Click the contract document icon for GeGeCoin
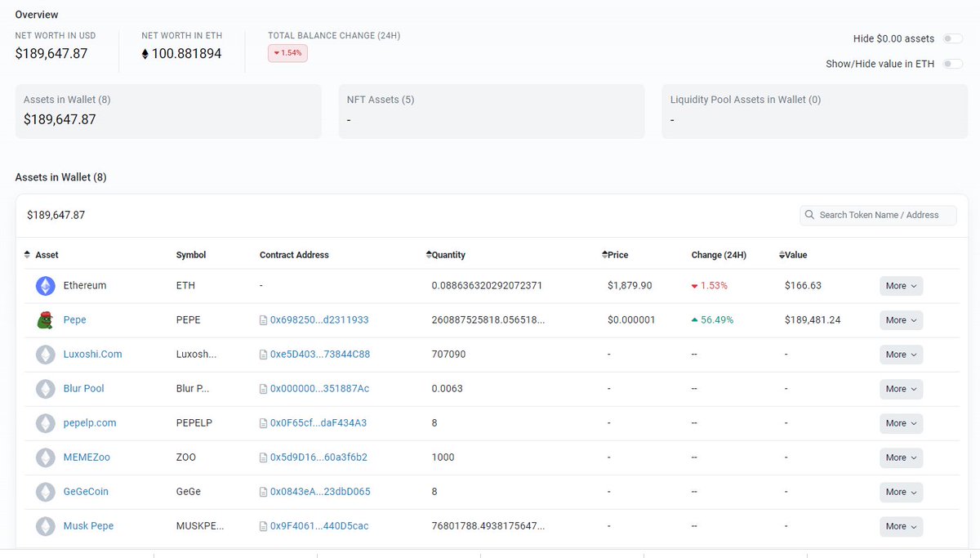 [263, 492]
